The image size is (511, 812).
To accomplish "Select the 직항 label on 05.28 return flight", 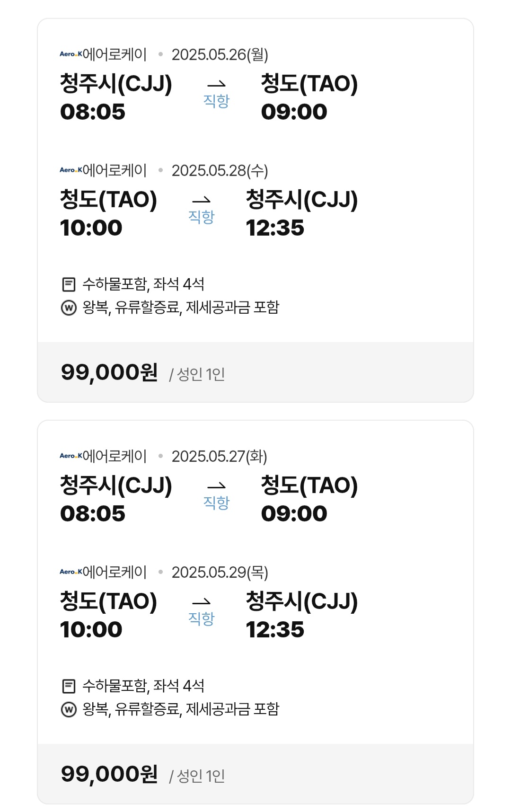I will click(x=202, y=217).
